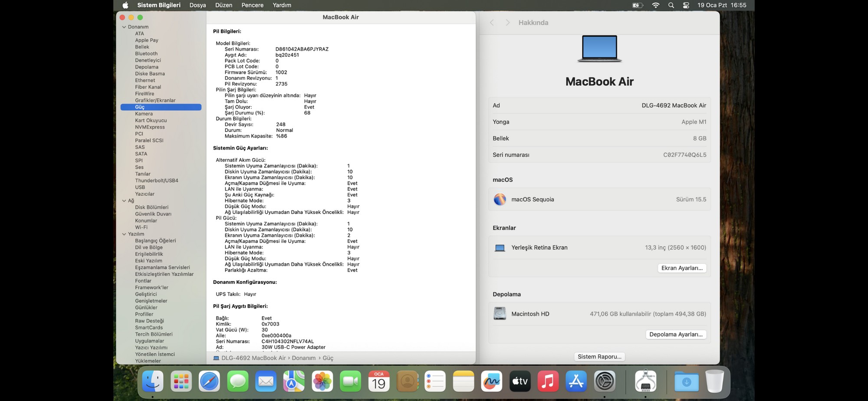Collapse the Yazılım section
This screenshot has height=401, width=868.
click(x=124, y=234)
